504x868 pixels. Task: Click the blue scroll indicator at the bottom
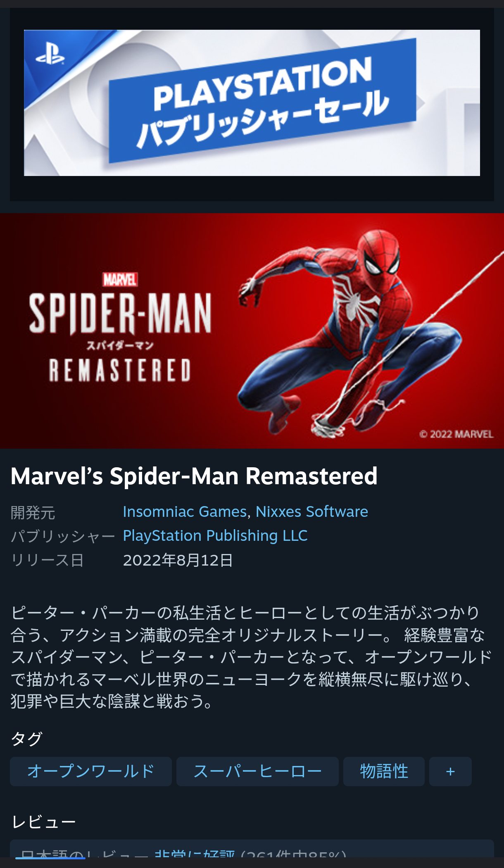pos(50,858)
